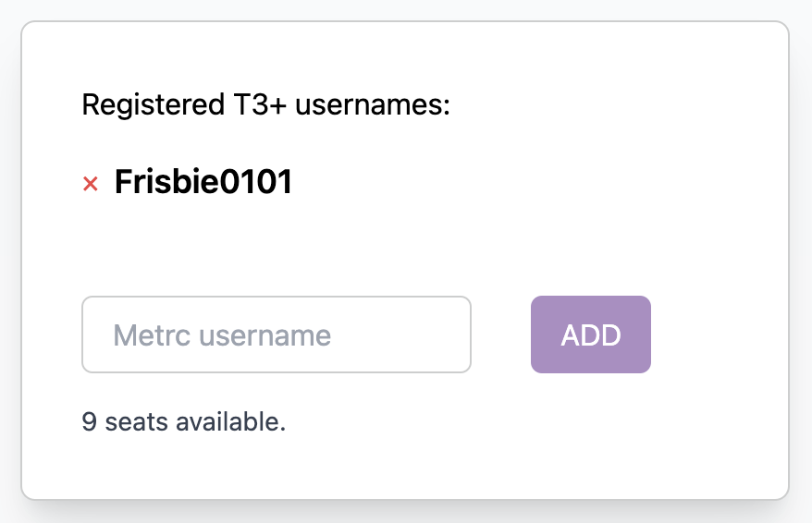Screen dimensions: 812x523
Task: Click the purple ADD button
Action: tap(590, 334)
